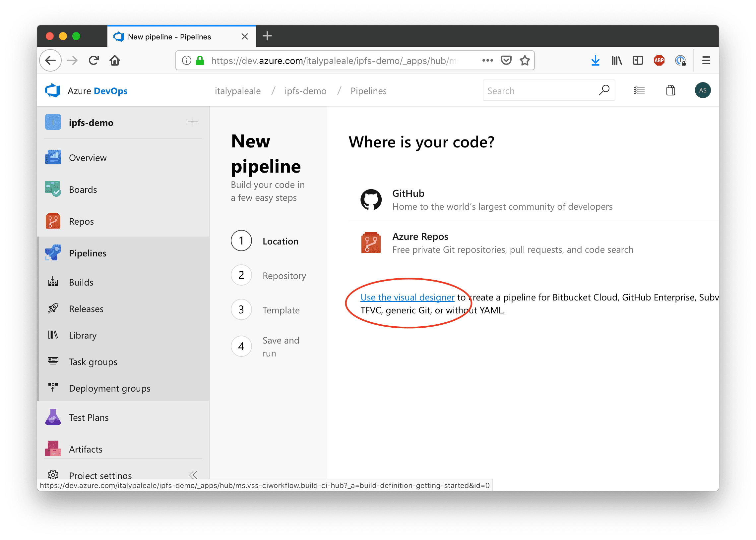Click the Azure DevOps logo icon
The height and width of the screenshot is (540, 756).
[x=53, y=90]
